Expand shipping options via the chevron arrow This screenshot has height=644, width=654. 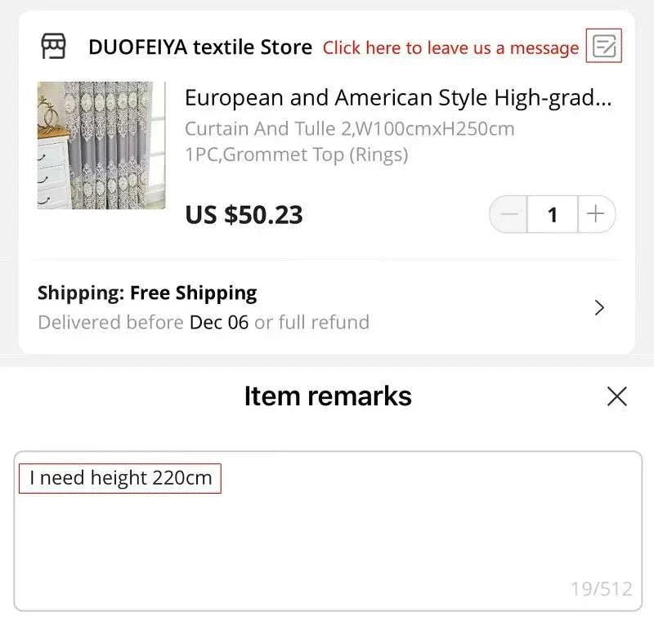(x=600, y=307)
